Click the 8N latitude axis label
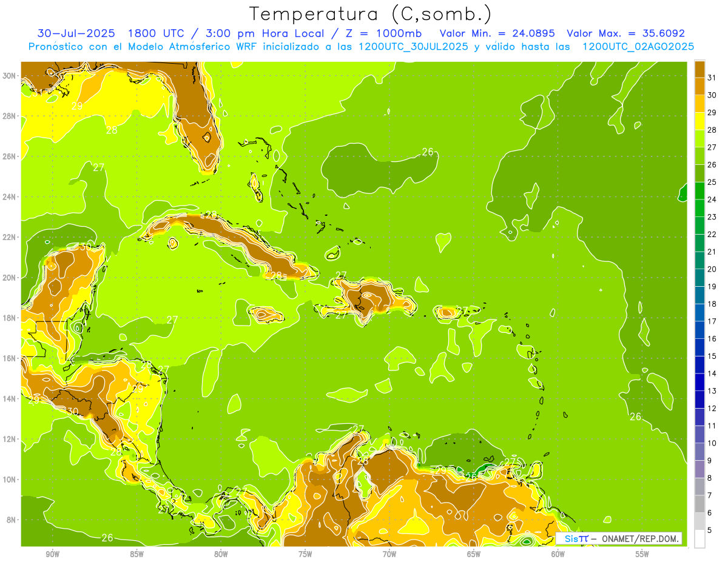Image resolution: width=728 pixels, height=562 pixels. 10,520
